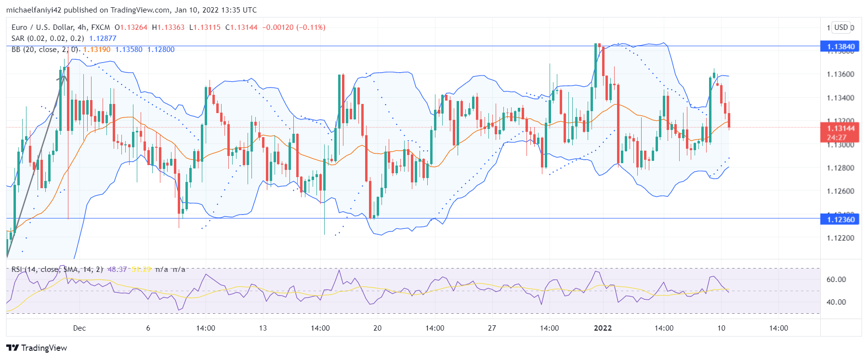Image resolution: width=868 pixels, height=359 pixels.
Task: Select the RSI (14, close, SMA, 14, 2) legend
Action: pyautogui.click(x=57, y=269)
